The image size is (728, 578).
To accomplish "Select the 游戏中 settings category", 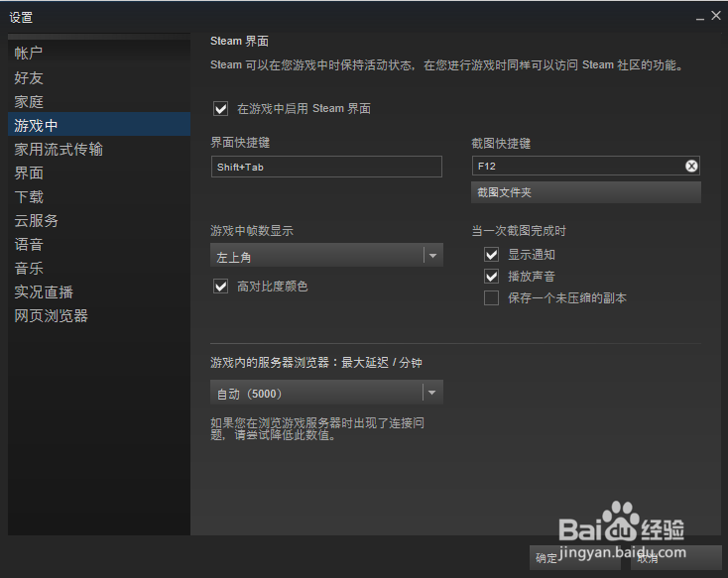I will [x=99, y=124].
